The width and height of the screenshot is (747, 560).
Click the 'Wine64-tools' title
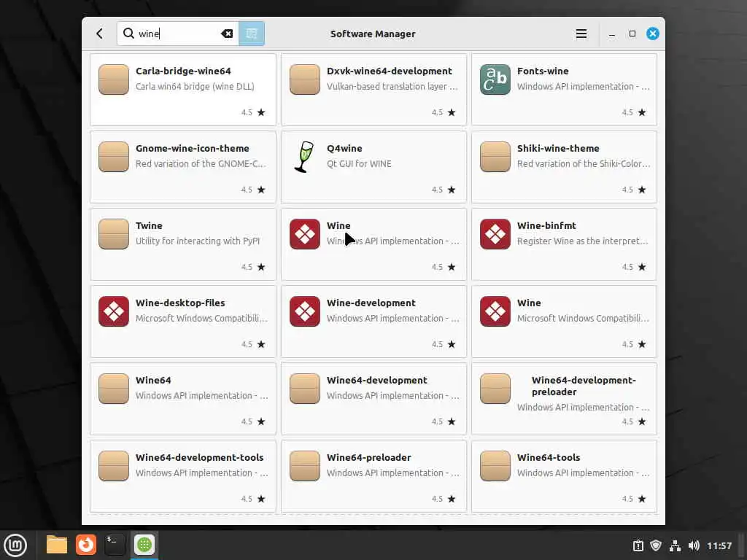(549, 458)
